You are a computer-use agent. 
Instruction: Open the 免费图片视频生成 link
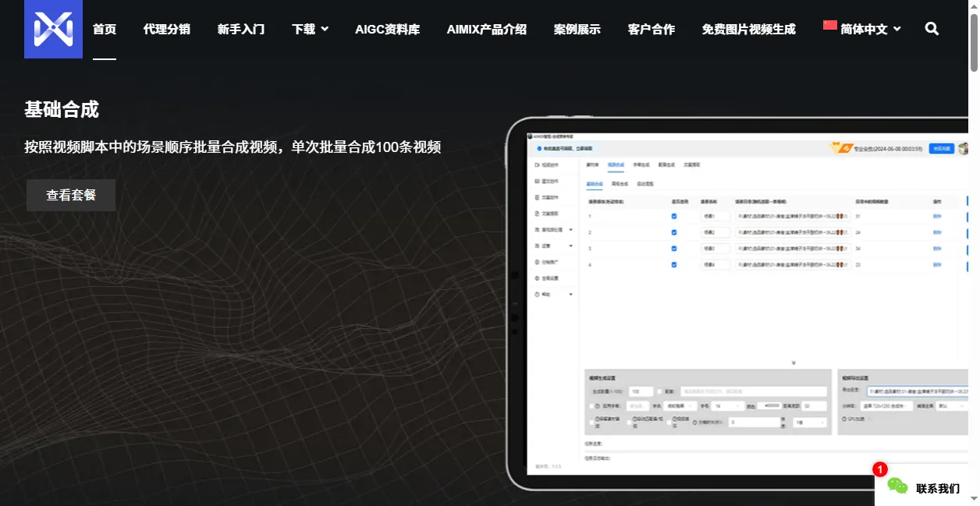point(748,29)
